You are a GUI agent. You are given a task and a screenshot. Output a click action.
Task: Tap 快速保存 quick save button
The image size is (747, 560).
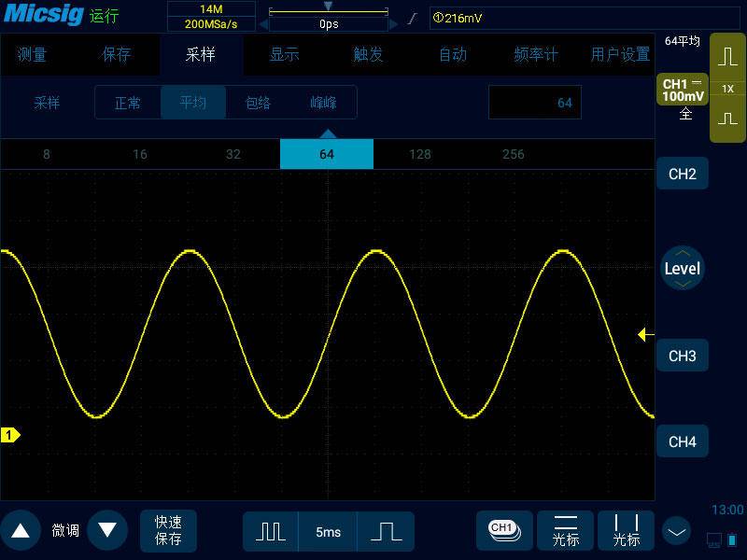[168, 530]
